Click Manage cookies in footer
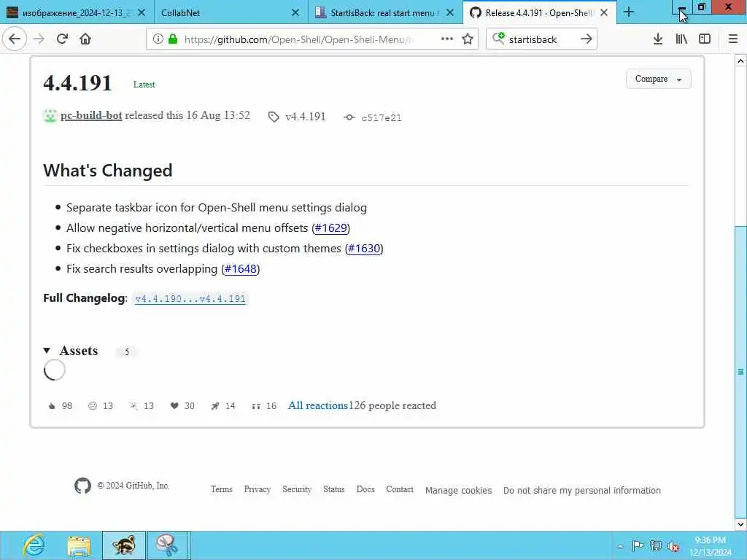 458,491
